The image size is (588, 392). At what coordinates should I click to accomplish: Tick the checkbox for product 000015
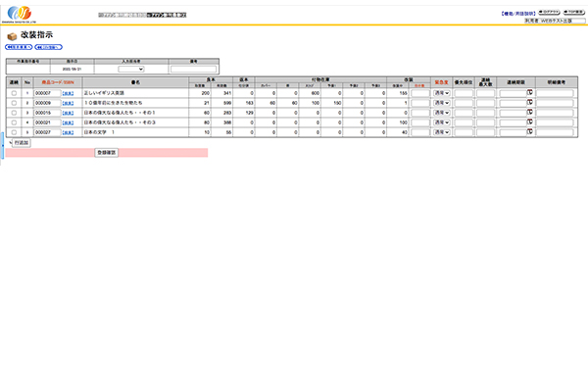[x=14, y=113]
